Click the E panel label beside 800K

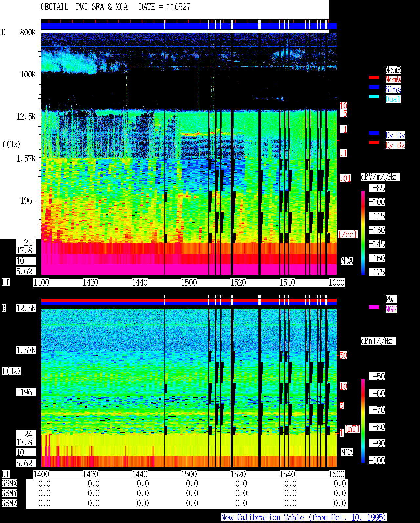click(4, 32)
